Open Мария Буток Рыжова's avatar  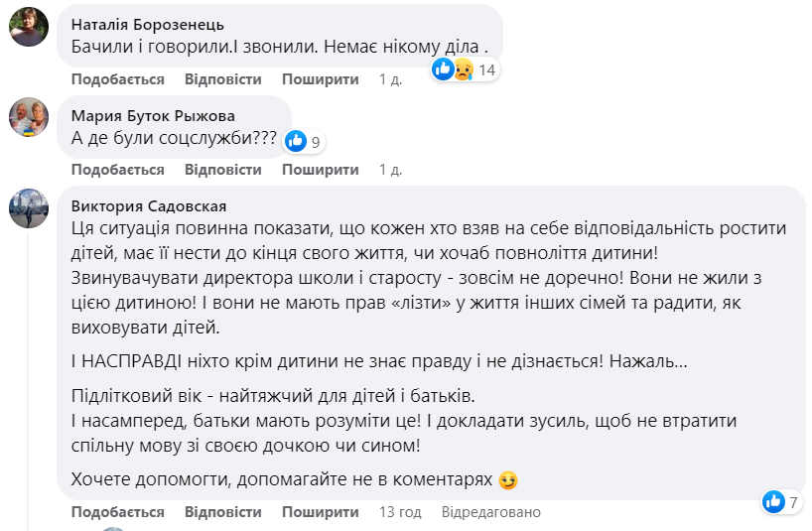(x=29, y=118)
